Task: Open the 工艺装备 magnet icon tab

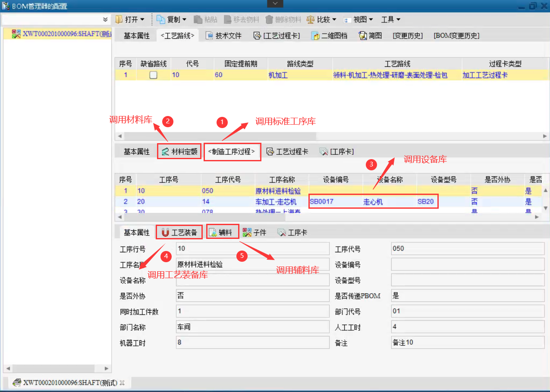Action: 165,233
